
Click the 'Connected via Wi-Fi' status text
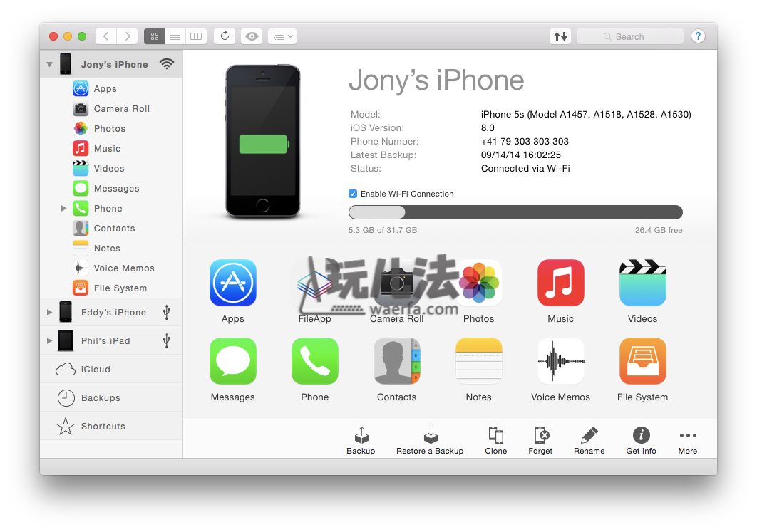coord(525,168)
